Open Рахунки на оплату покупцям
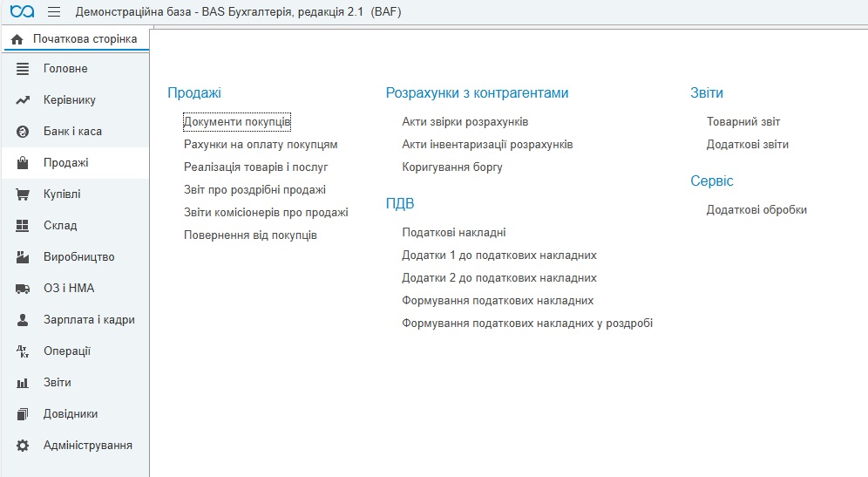The width and height of the screenshot is (868, 477). point(261,145)
